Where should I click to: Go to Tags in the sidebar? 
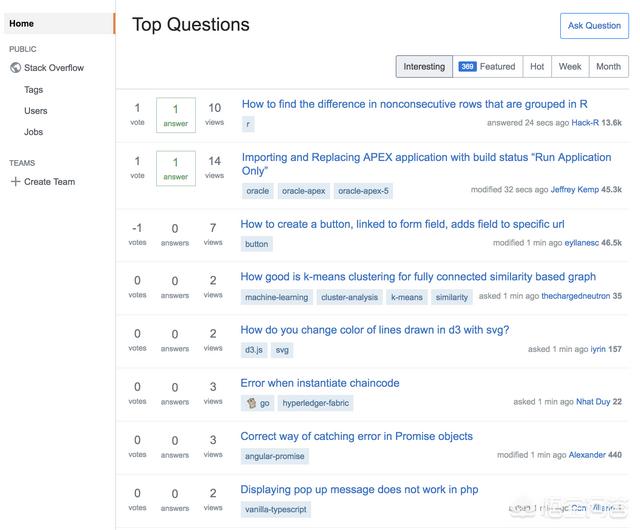33,90
